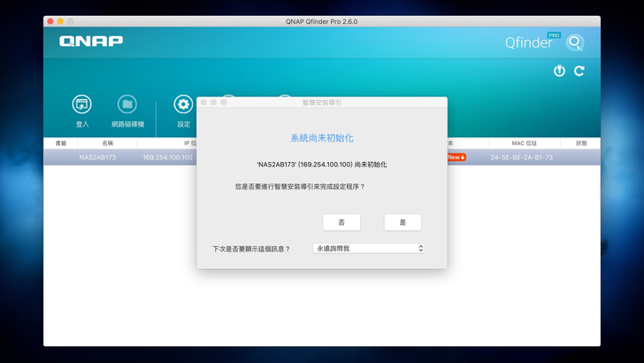Minimize the Qfinder Pro main window
The image size is (644, 363).
pyautogui.click(x=61, y=20)
